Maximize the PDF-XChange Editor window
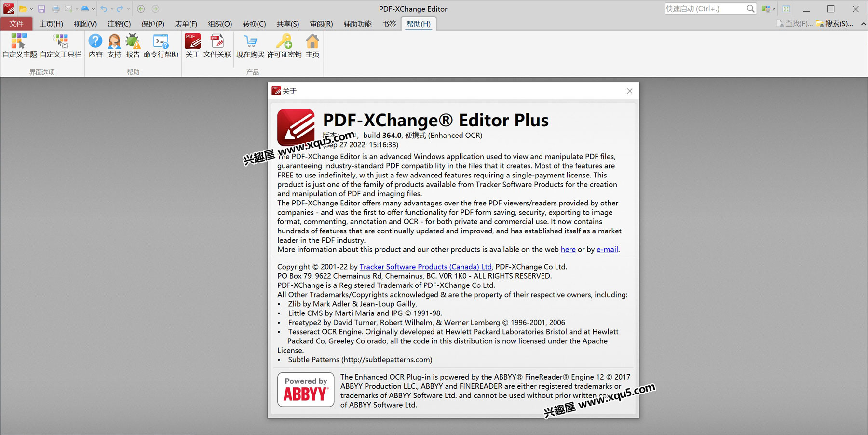 pyautogui.click(x=831, y=9)
